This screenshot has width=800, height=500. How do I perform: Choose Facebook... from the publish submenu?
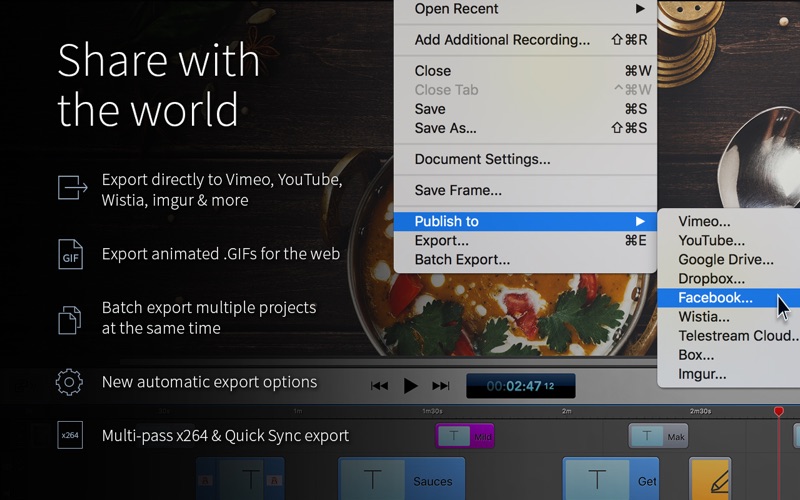pos(715,298)
